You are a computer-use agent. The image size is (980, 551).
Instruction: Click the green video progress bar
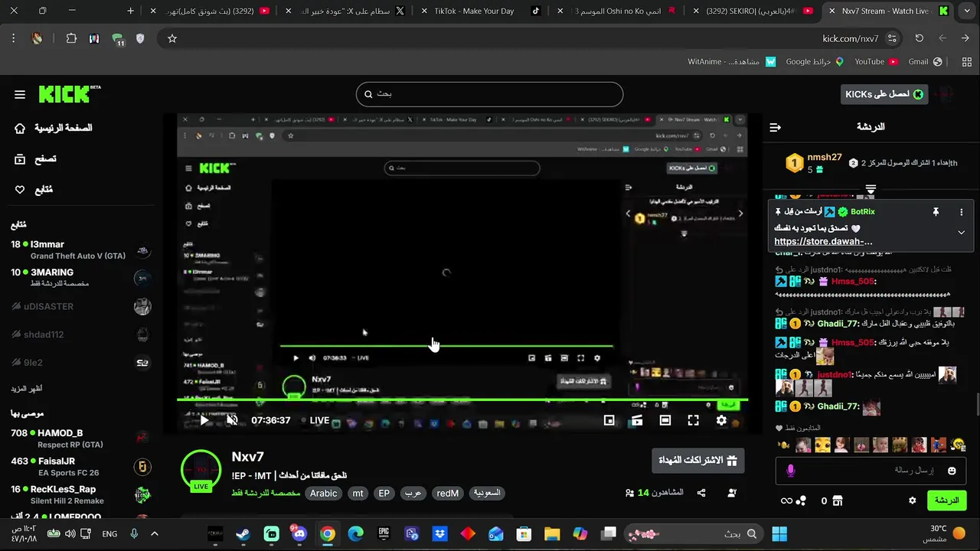click(x=462, y=399)
